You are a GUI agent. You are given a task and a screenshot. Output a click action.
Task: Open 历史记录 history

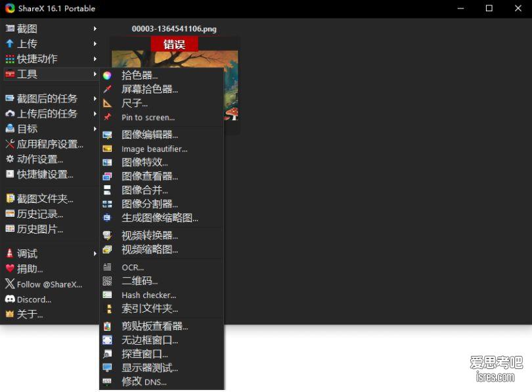click(51, 214)
